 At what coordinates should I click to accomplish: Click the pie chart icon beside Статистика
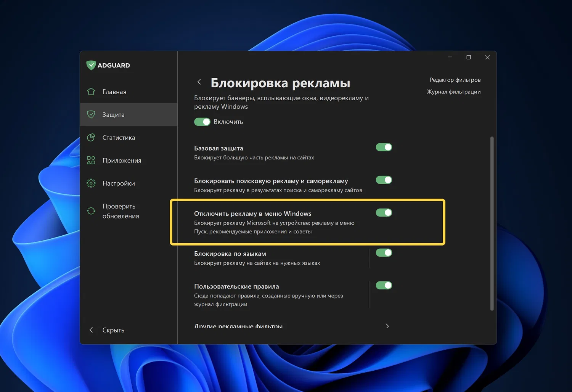tap(91, 137)
